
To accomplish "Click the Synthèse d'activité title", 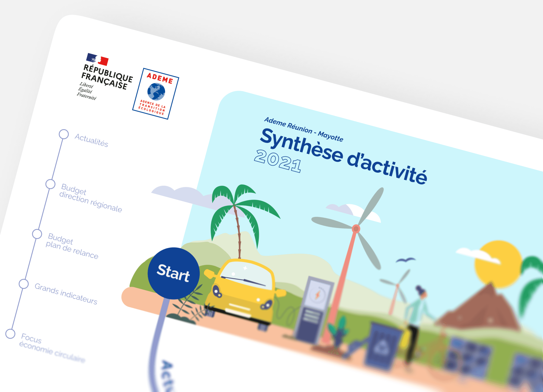I will [x=344, y=156].
